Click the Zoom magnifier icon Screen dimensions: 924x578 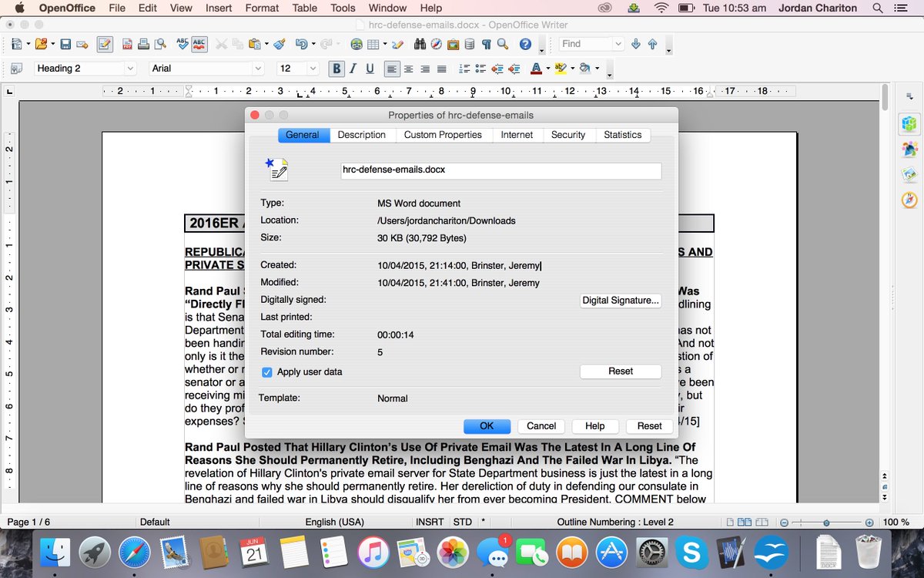[x=503, y=44]
